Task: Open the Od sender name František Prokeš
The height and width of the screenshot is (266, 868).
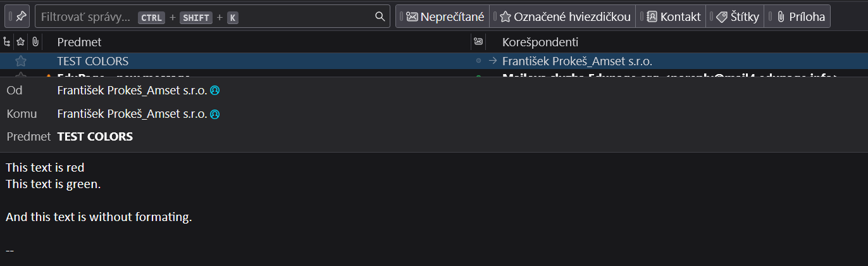Action: [132, 91]
